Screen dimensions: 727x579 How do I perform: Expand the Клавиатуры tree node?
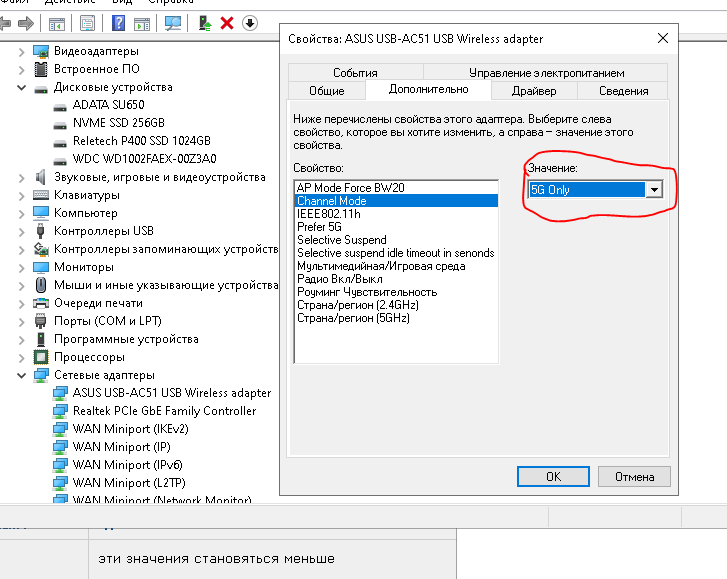point(21,196)
